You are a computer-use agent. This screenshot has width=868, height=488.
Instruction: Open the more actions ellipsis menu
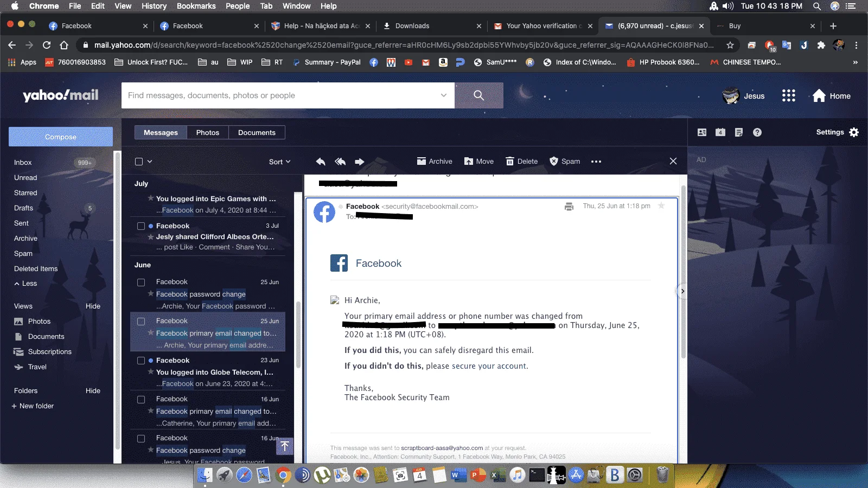tap(596, 162)
